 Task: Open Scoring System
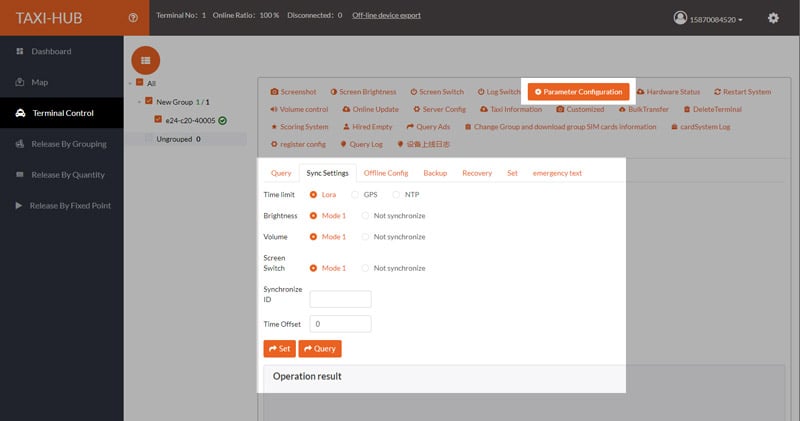299,127
